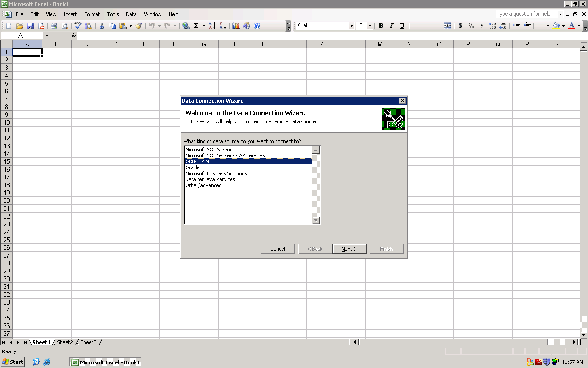This screenshot has height=368, width=588.
Task: Click the Sort Ascending A-Z icon
Action: (212, 26)
